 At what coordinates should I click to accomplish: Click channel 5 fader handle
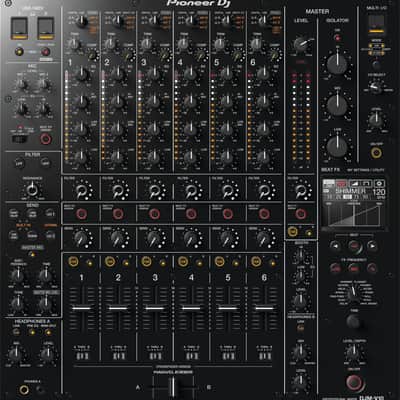pos(228,308)
